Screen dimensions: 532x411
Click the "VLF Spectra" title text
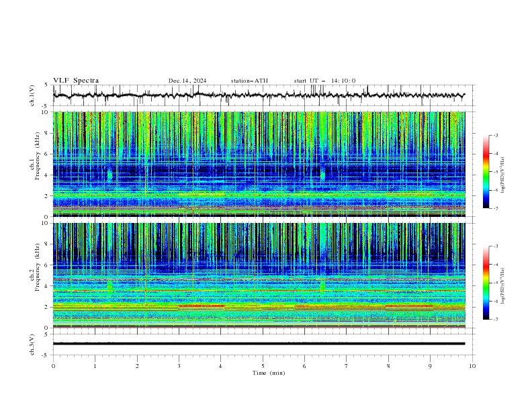coord(76,81)
